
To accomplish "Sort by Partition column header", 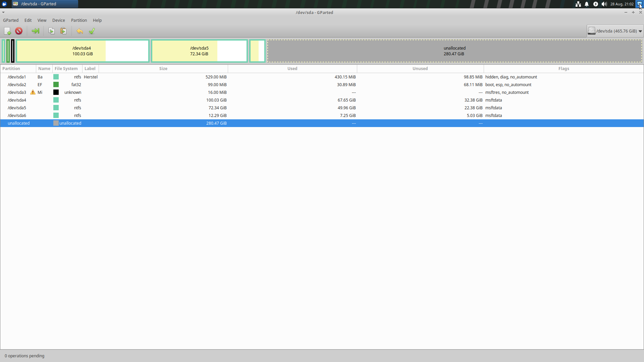I will 18,69.
